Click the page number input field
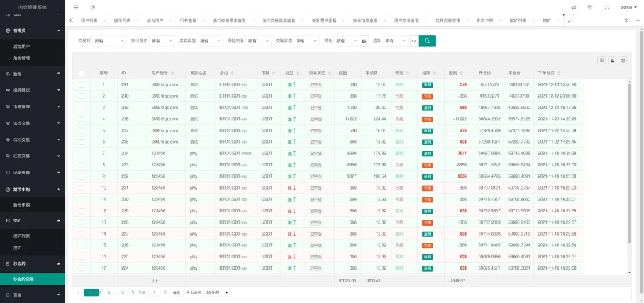The width and height of the screenshot is (644, 303). pyautogui.click(x=155, y=292)
